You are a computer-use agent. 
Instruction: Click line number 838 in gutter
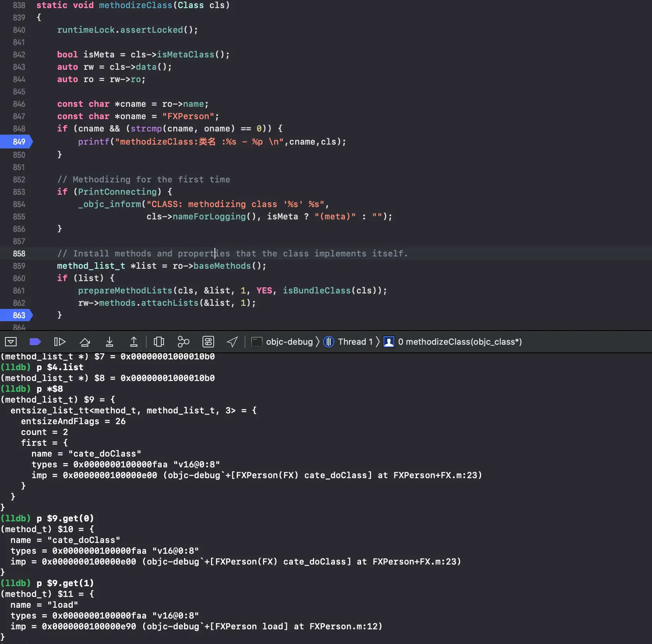pyautogui.click(x=19, y=5)
